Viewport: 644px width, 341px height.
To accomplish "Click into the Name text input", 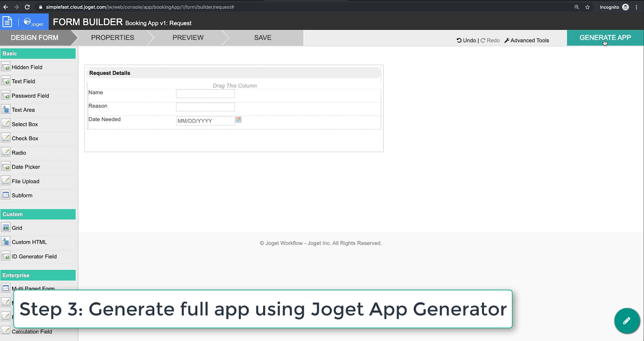I will [x=205, y=94].
